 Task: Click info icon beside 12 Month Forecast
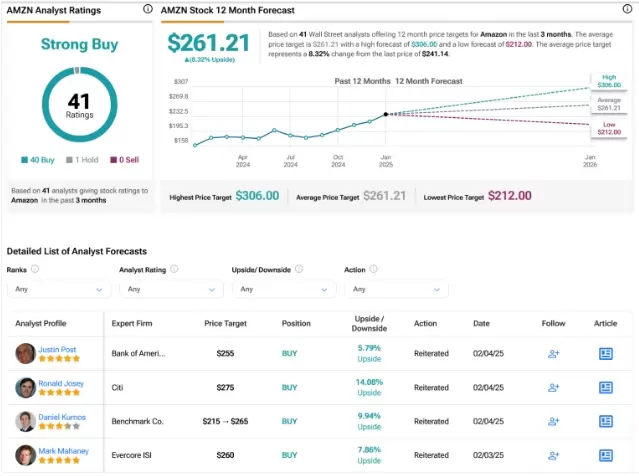tap(627, 9)
